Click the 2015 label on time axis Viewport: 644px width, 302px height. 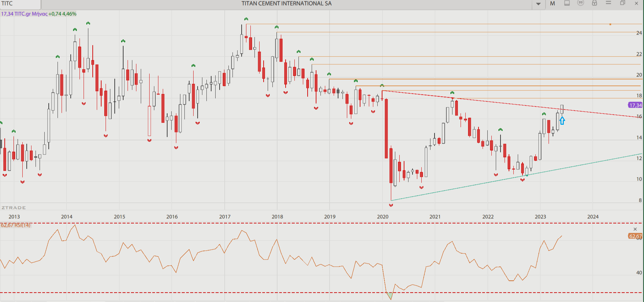pyautogui.click(x=119, y=217)
